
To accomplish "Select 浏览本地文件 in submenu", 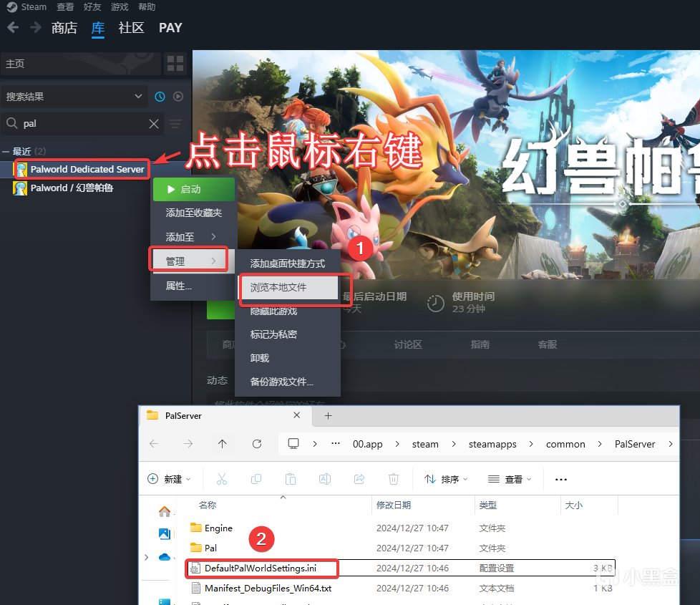I will pyautogui.click(x=289, y=288).
